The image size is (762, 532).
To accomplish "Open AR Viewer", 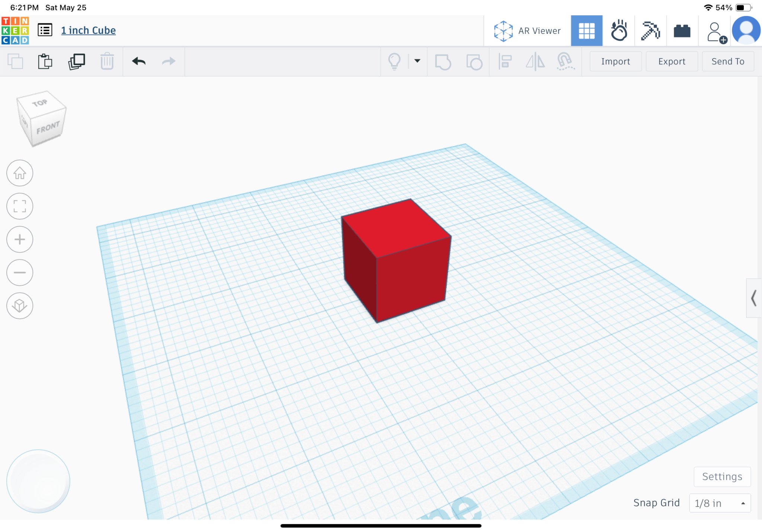I will [x=527, y=31].
